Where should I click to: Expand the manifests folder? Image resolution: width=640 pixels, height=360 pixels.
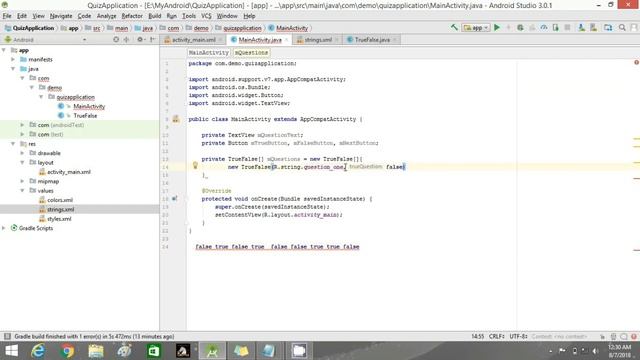13,60
